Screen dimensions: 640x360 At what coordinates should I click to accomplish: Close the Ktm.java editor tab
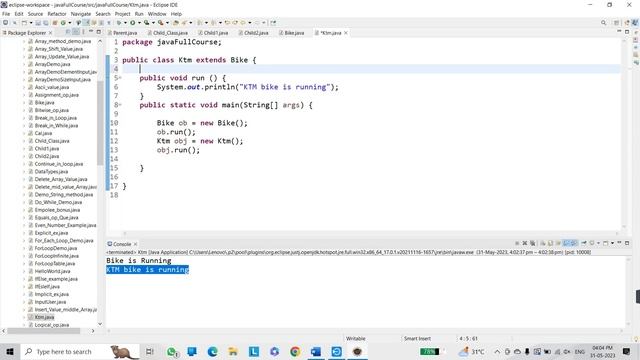346,33
